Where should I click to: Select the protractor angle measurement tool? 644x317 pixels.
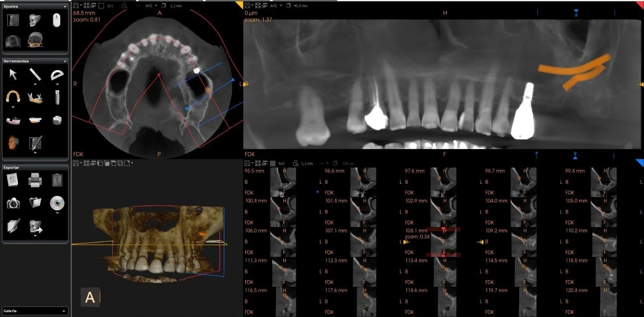[57, 75]
